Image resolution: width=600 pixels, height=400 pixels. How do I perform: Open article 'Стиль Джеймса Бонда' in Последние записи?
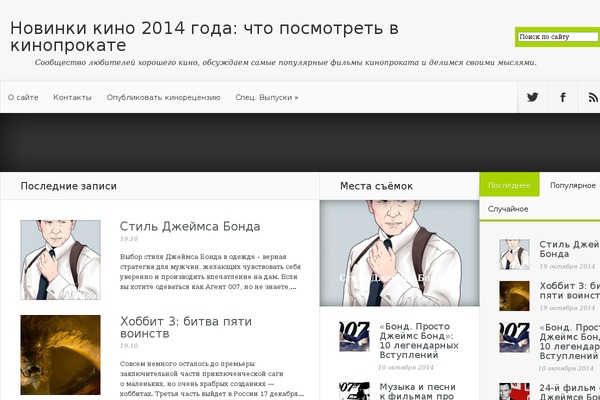pos(190,226)
